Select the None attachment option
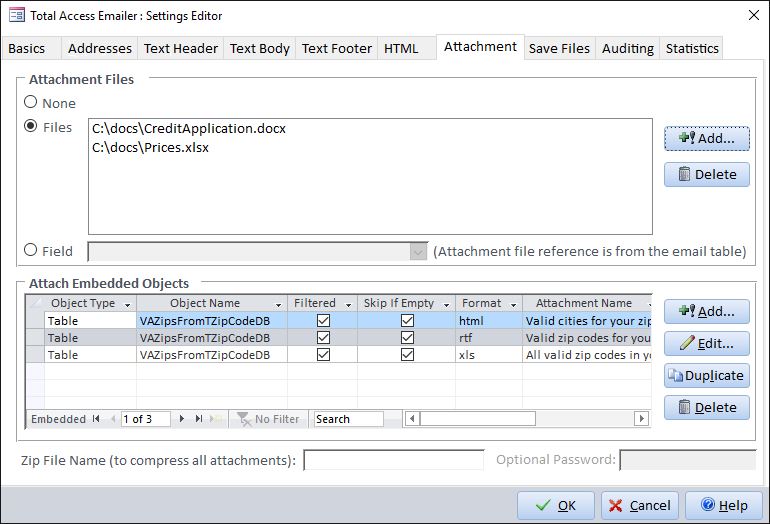This screenshot has width=770, height=524. click(31, 102)
